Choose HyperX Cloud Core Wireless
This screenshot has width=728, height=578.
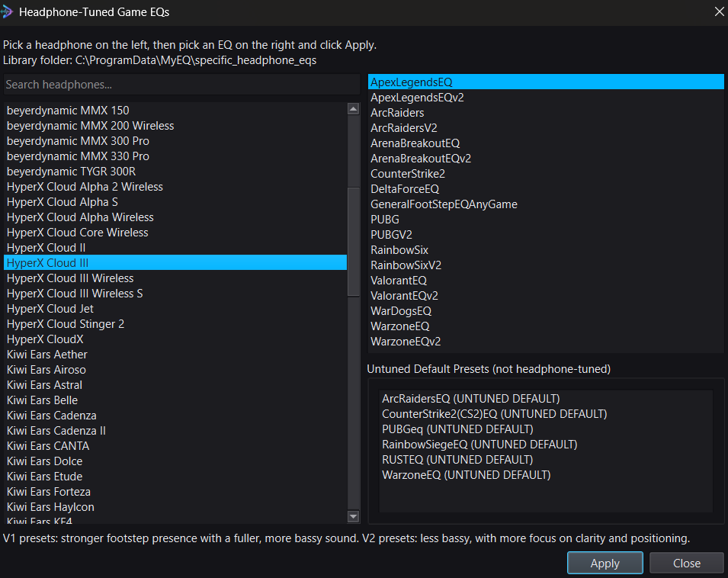(x=175, y=233)
